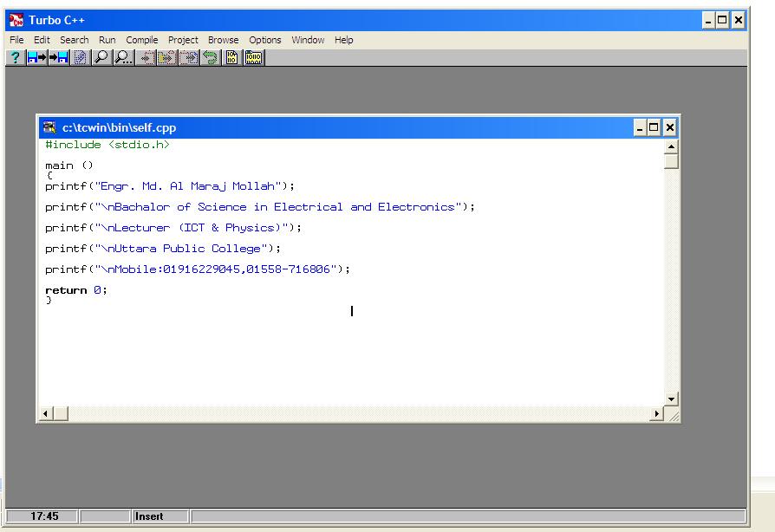Click the editor vertical scrollbar down arrow
This screenshot has height=532, width=775.
(671, 399)
